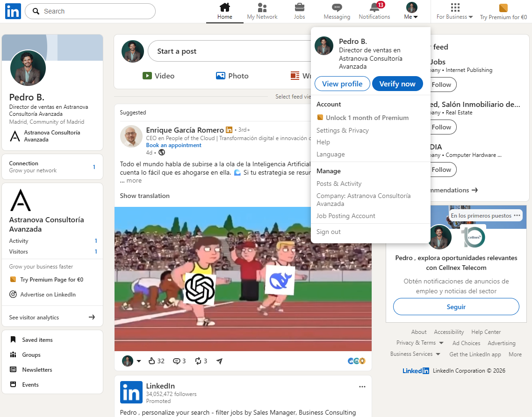The height and width of the screenshot is (417, 532).
Task: Click Try Premium for €0 in header
Action: 503,11
